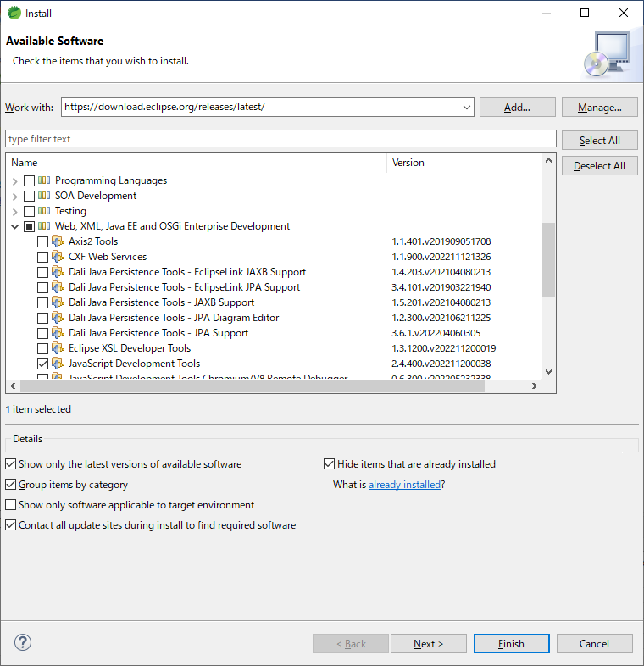644x666 pixels.
Task: Click the Testing category icon
Action: click(44, 211)
